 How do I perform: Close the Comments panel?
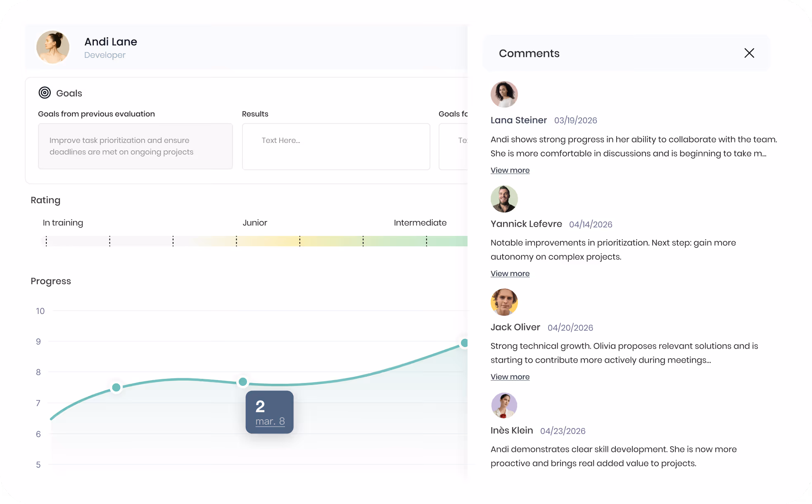749,53
